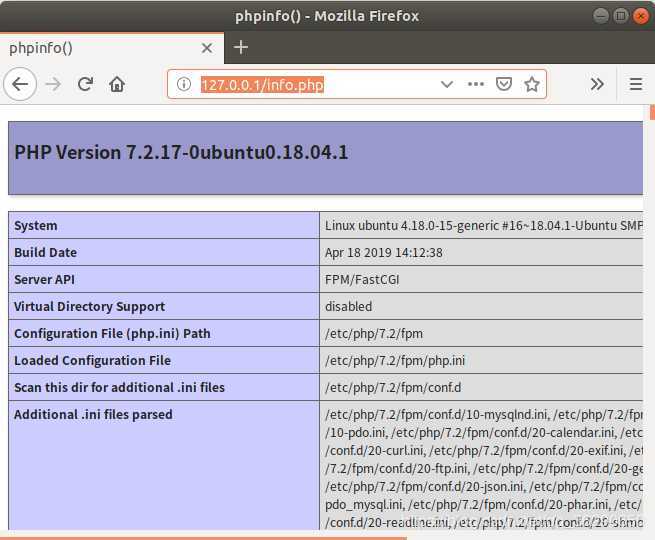
Task: Click the PHP Version header banner
Action: click(325, 158)
